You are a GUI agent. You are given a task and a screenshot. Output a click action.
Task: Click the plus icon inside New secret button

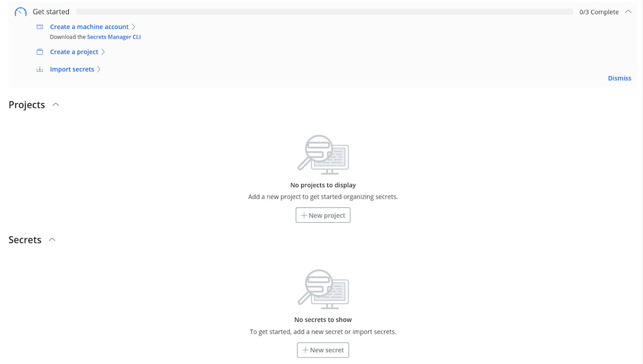click(x=305, y=350)
